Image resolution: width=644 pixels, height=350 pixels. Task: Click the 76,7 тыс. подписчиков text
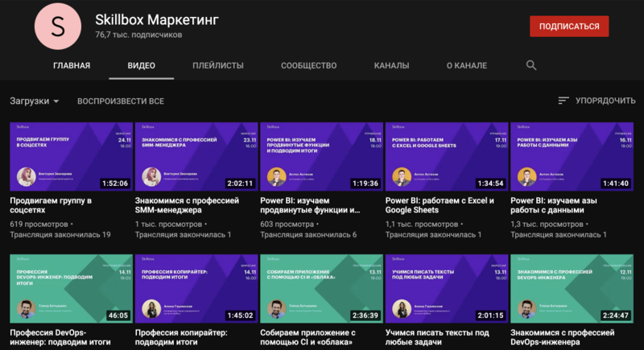click(138, 35)
